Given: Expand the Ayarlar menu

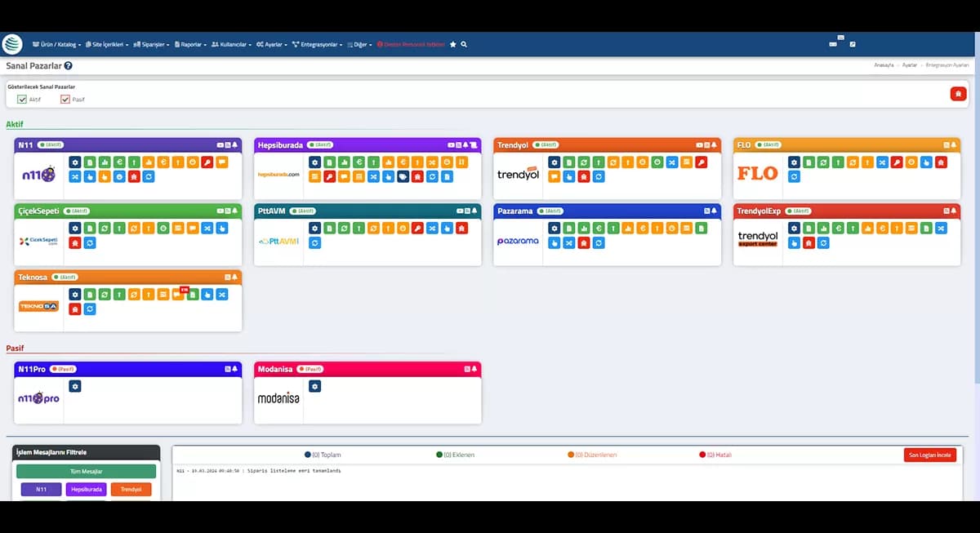Looking at the screenshot, I should pyautogui.click(x=272, y=44).
